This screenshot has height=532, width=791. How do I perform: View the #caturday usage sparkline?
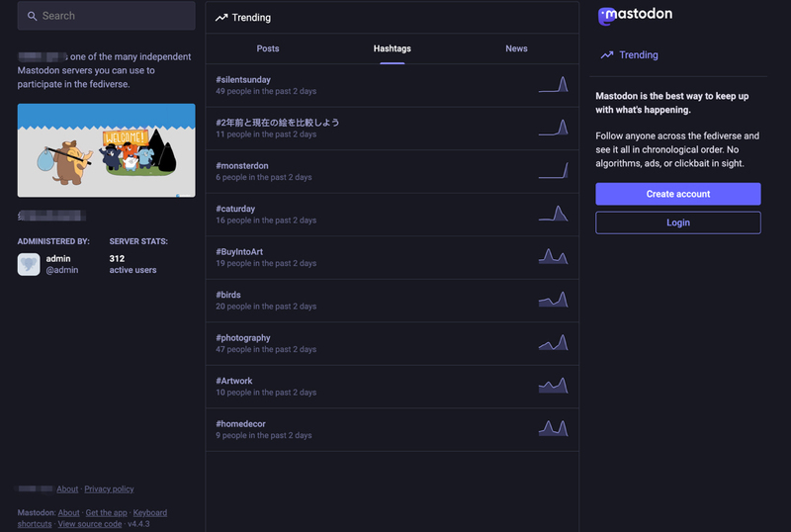(554, 214)
